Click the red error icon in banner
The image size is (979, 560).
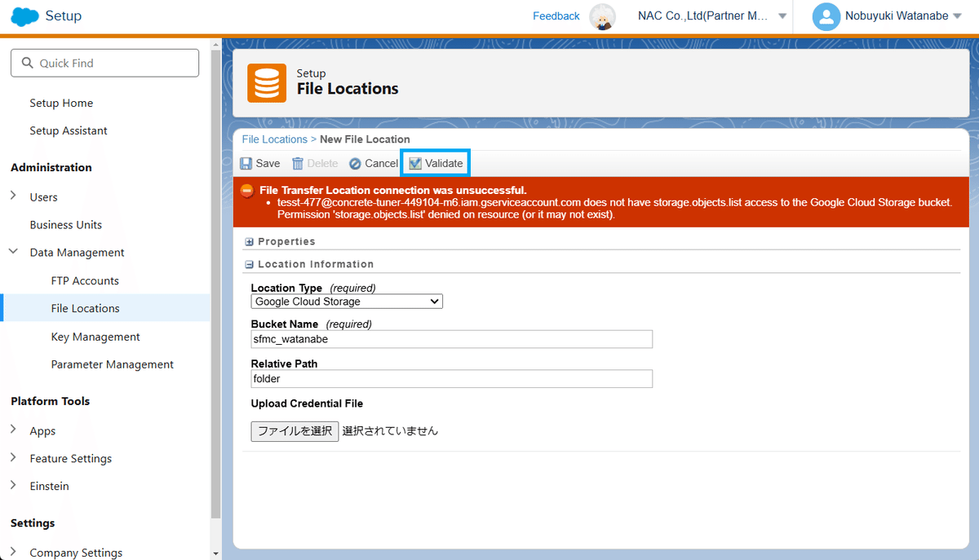tap(247, 191)
